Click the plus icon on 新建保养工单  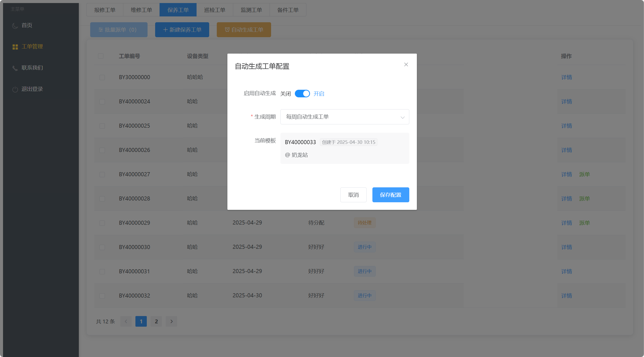pos(165,30)
